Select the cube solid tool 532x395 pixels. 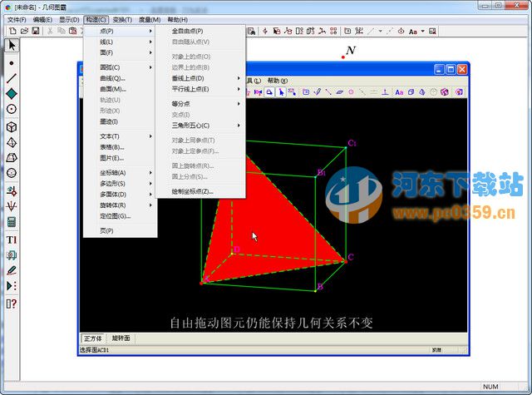click(x=12, y=127)
